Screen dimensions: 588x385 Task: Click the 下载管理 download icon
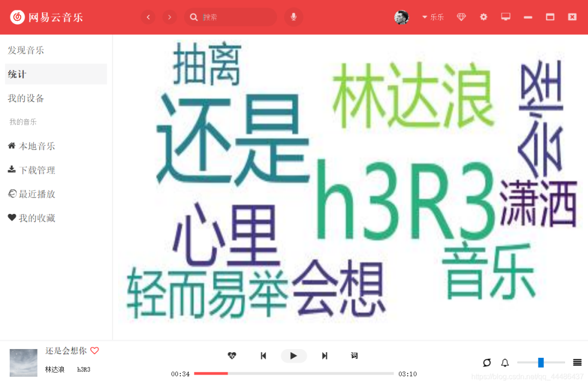[11, 169]
